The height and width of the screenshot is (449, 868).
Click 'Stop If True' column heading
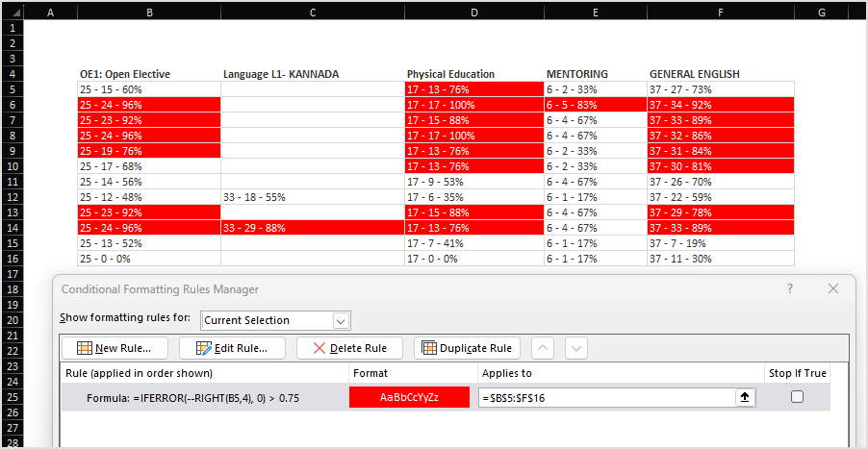point(797,373)
